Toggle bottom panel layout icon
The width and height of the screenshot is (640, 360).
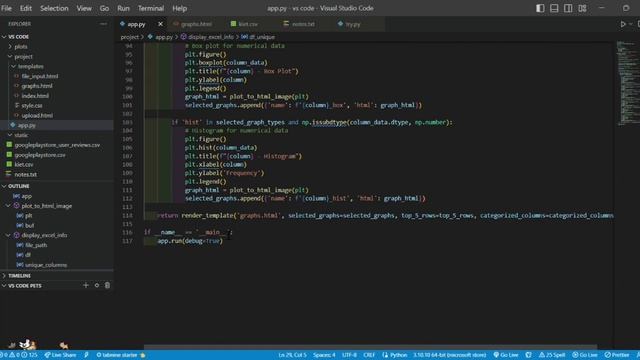(x=554, y=8)
